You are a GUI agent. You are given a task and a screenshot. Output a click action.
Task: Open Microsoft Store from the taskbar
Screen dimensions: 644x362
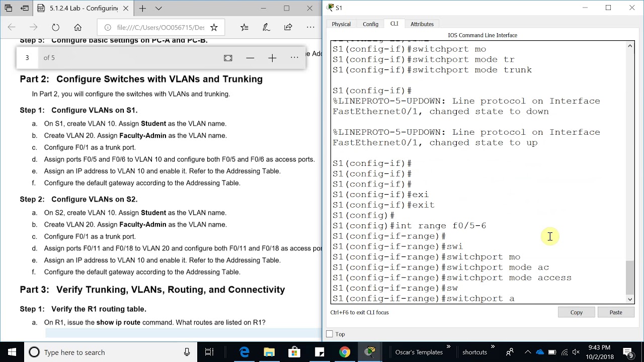[294, 352]
